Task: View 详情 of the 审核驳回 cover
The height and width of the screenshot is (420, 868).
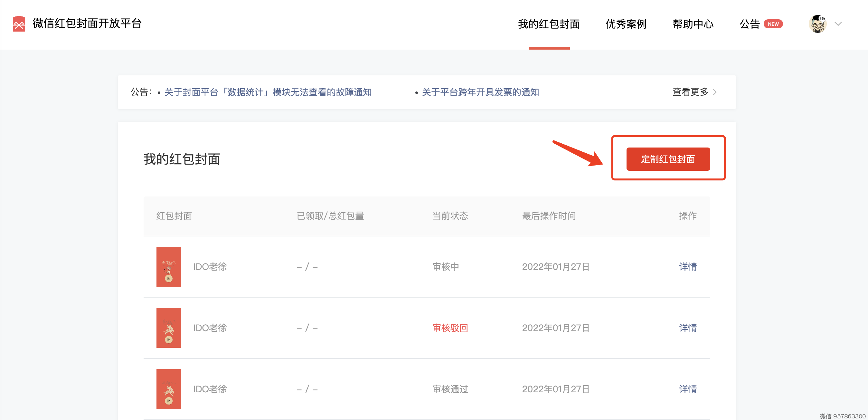Action: pyautogui.click(x=687, y=328)
